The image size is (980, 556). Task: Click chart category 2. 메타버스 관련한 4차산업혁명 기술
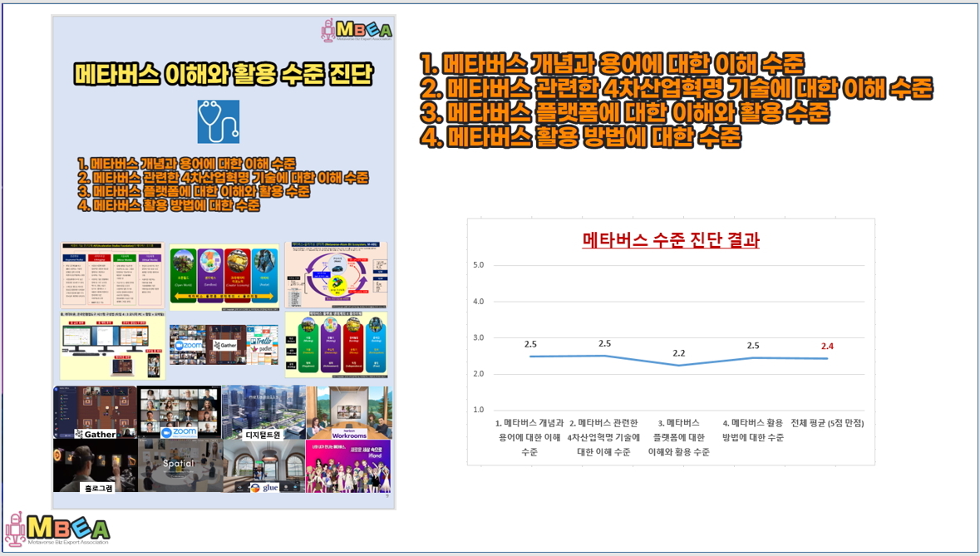pos(603,437)
